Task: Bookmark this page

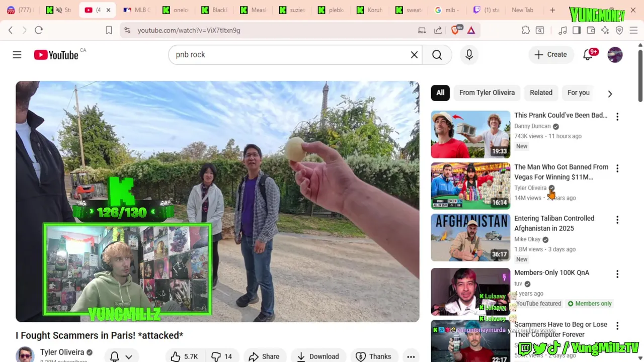Action: pyautogui.click(x=109, y=30)
